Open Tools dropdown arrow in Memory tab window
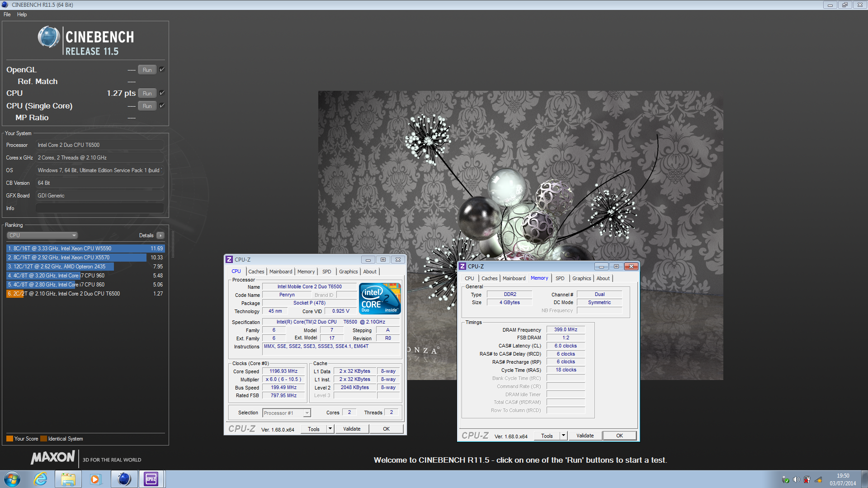The width and height of the screenshot is (868, 488). [x=564, y=436]
